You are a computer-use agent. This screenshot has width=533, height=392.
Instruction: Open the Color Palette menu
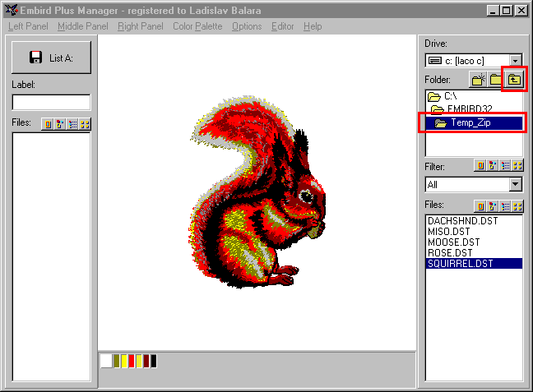pyautogui.click(x=197, y=26)
